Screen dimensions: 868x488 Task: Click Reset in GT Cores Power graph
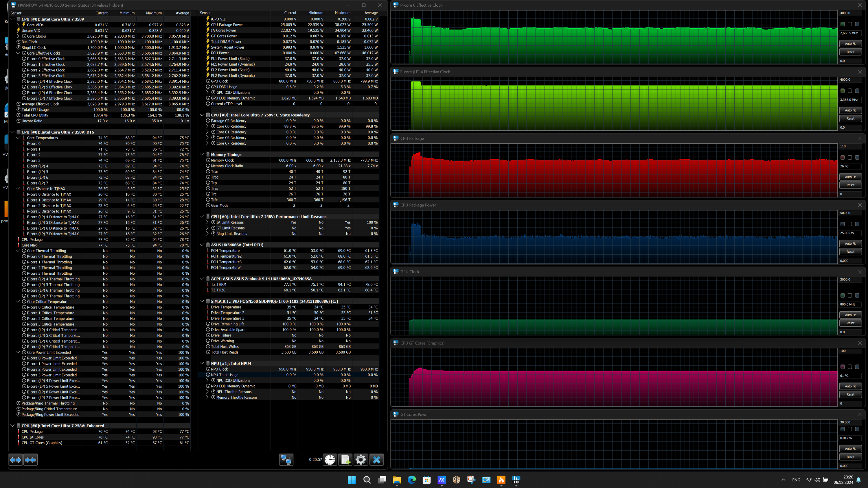[x=850, y=457]
